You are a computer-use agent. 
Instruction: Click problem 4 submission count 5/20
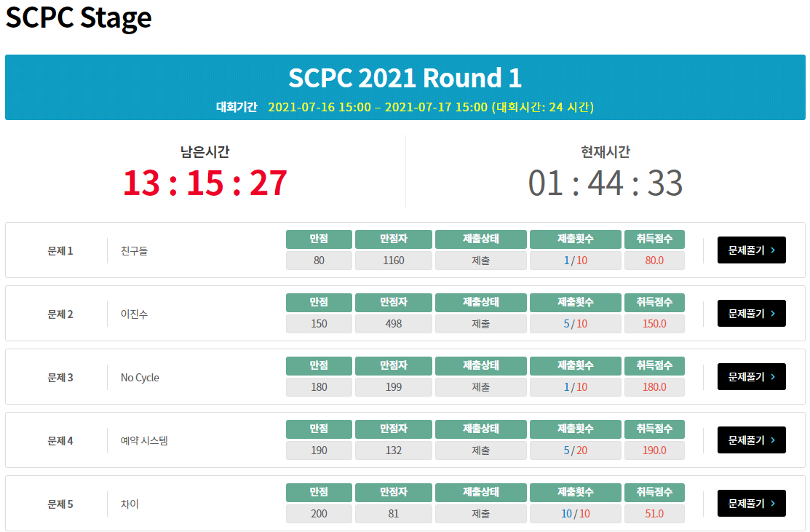click(576, 450)
